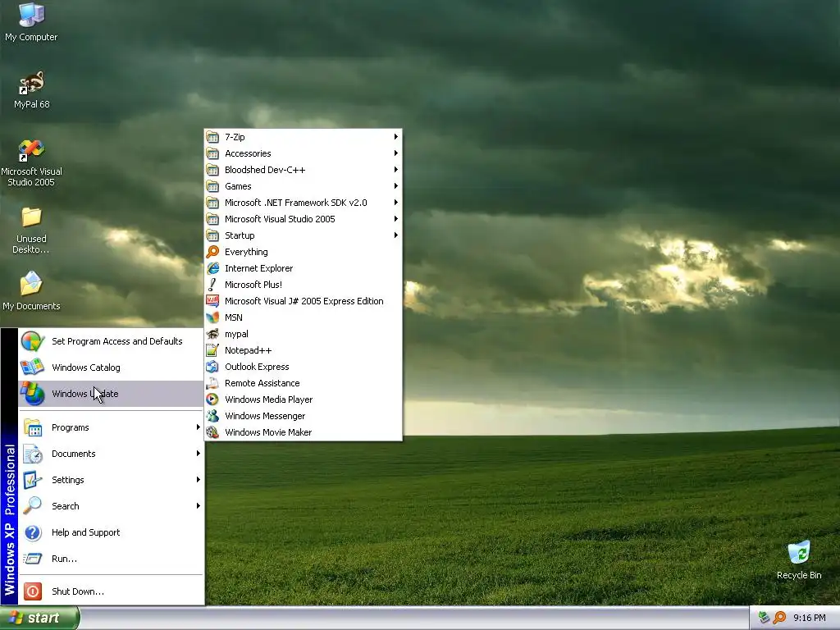Click the Windows Catalog icon
Viewport: 840px width, 630px height.
(x=32, y=367)
